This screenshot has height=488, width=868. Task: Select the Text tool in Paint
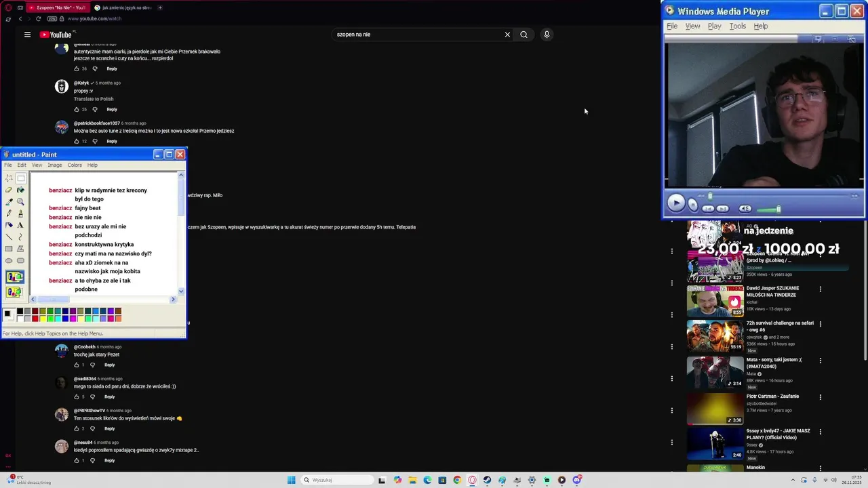20,225
